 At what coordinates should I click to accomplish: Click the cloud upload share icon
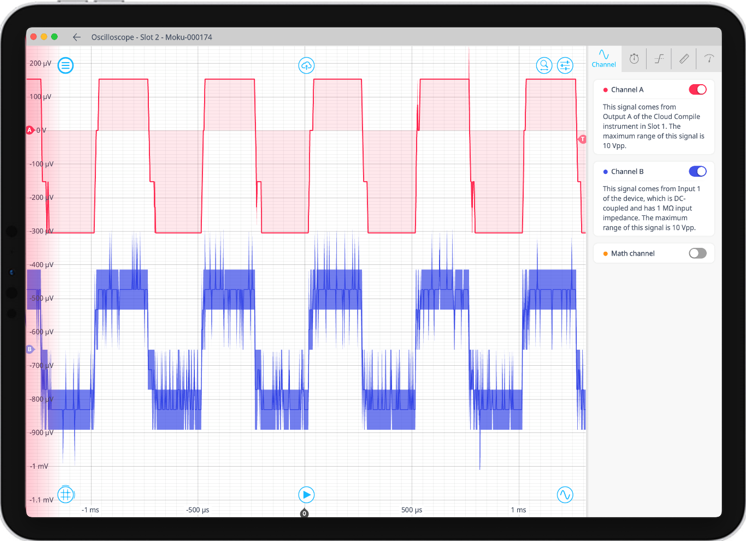coord(306,65)
